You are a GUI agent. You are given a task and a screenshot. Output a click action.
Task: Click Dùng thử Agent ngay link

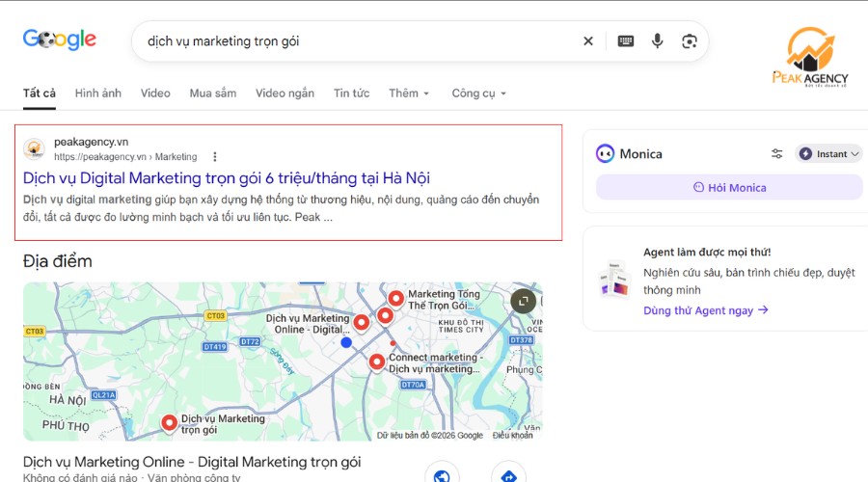point(705,310)
